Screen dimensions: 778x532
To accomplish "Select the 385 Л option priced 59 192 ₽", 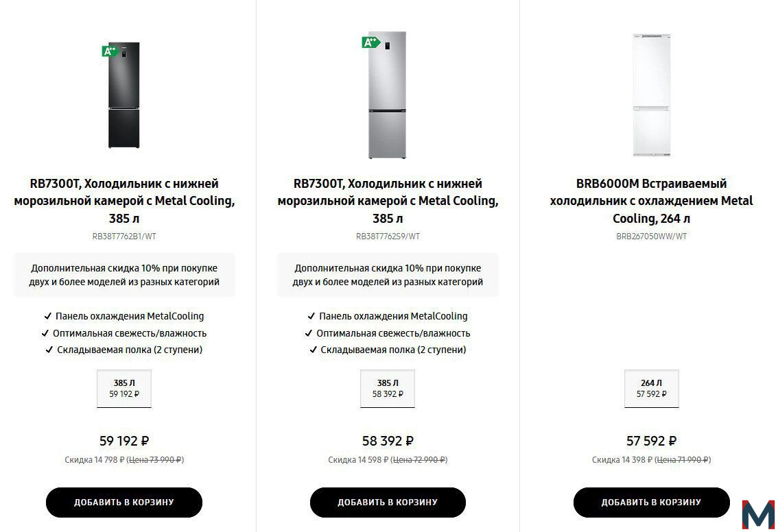I will [x=124, y=388].
